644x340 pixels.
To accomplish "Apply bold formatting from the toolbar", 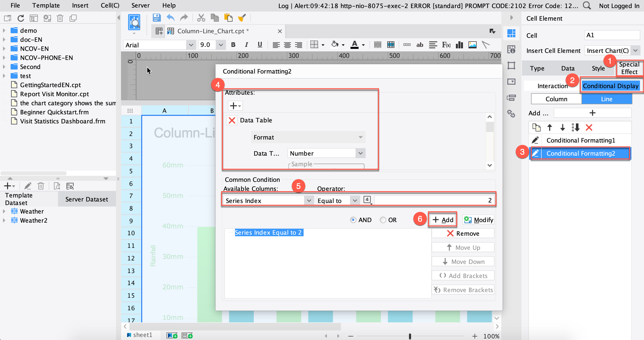I will (233, 45).
